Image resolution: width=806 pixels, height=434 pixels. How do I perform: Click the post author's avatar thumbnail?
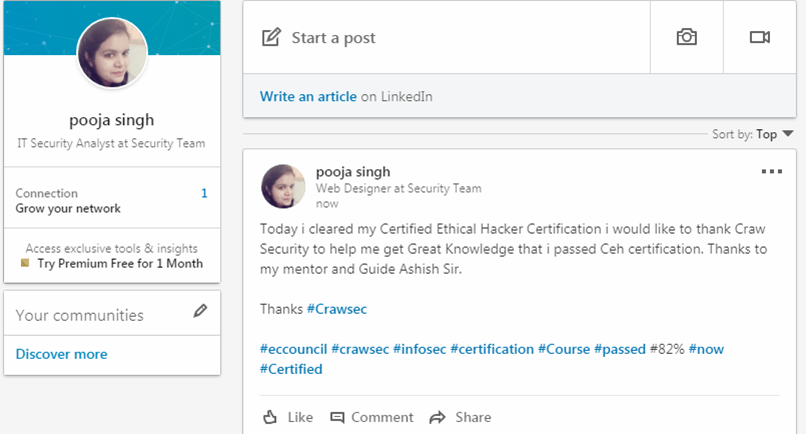click(x=283, y=186)
